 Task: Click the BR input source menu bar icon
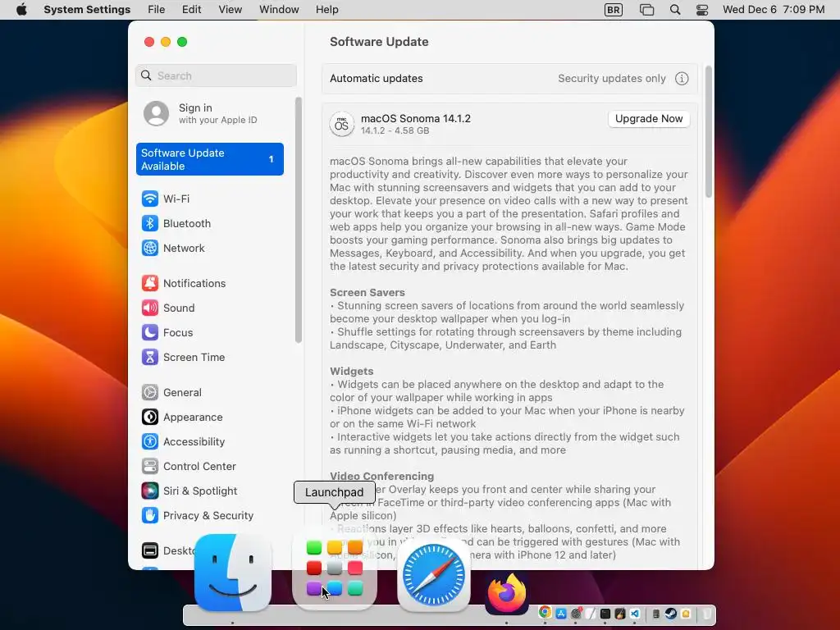pyautogui.click(x=614, y=10)
